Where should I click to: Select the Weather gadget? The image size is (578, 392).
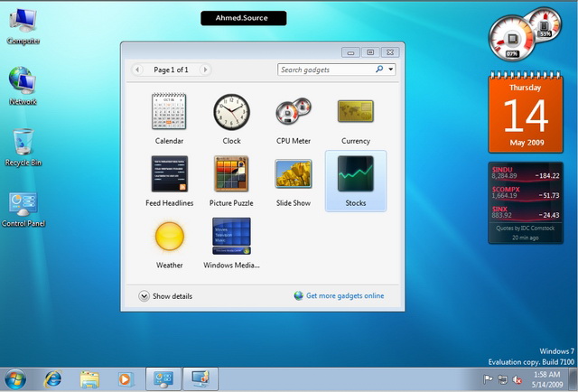point(169,243)
